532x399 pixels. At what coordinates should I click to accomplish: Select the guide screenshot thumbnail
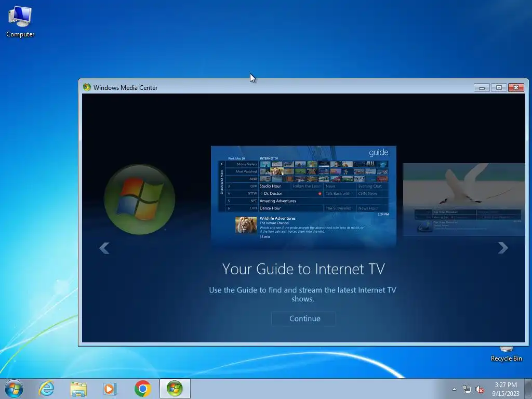coord(303,197)
